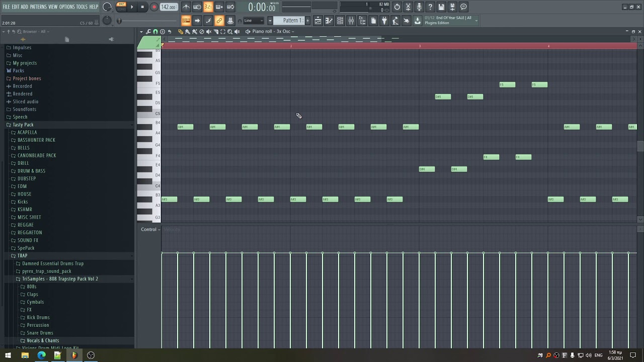The image size is (644, 362).
Task: Click the master volume knob
Action: click(107, 7)
